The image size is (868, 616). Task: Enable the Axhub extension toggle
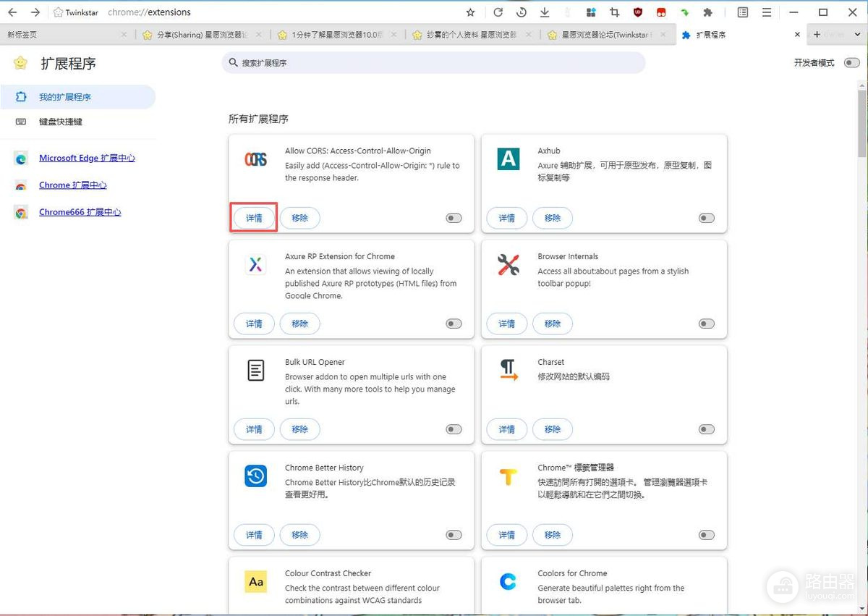(x=707, y=218)
